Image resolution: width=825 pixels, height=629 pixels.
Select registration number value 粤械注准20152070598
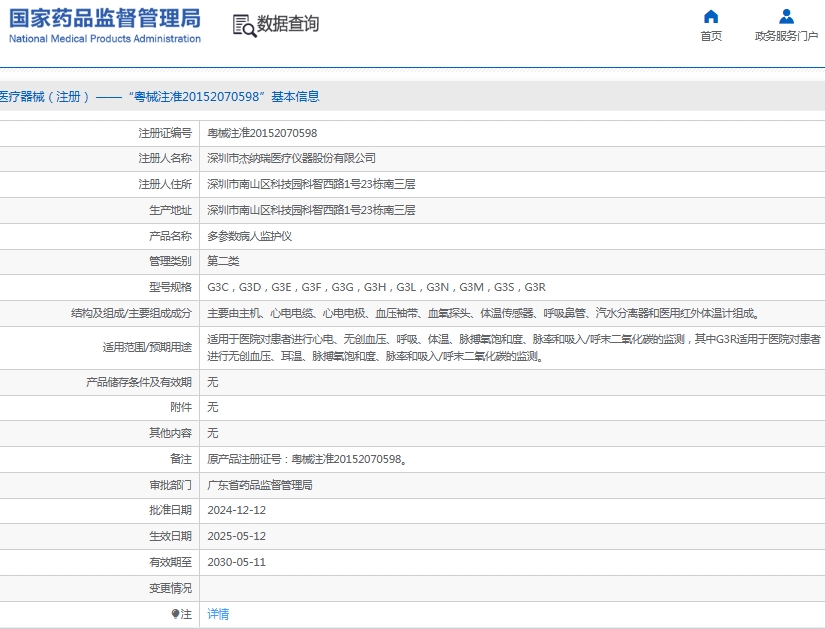(x=262, y=133)
